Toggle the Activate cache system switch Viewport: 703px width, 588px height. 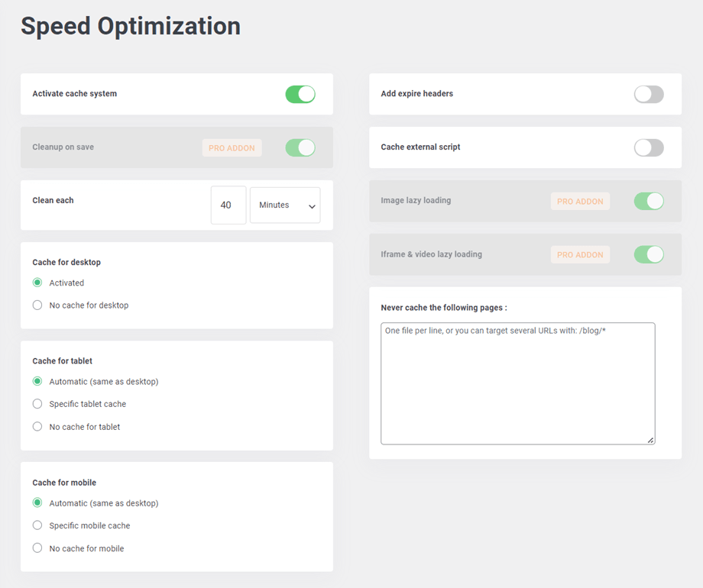[300, 94]
